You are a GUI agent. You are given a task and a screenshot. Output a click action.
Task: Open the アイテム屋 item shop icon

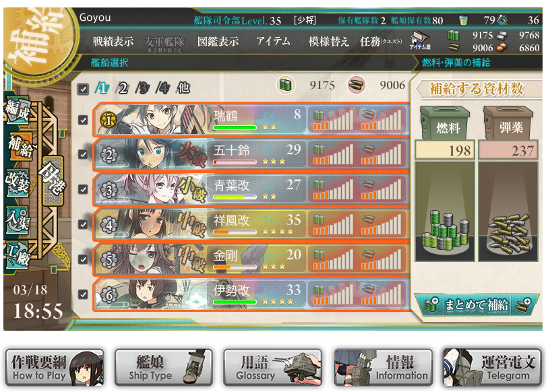[x=419, y=40]
